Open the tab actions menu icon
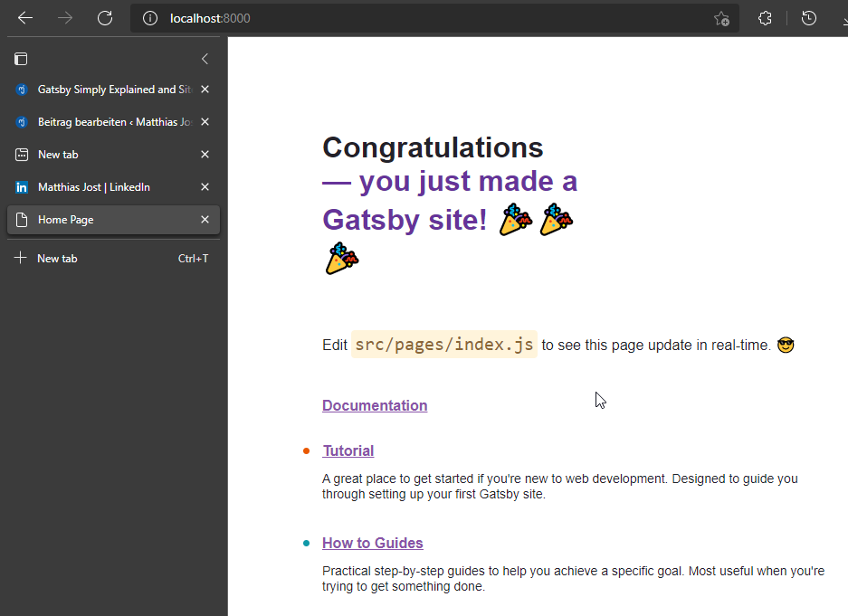This screenshot has width=848, height=616. coord(21,59)
